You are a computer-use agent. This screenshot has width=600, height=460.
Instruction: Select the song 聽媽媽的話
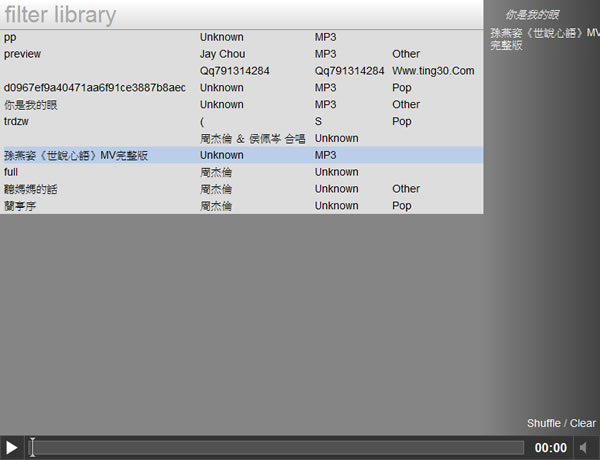(32, 189)
